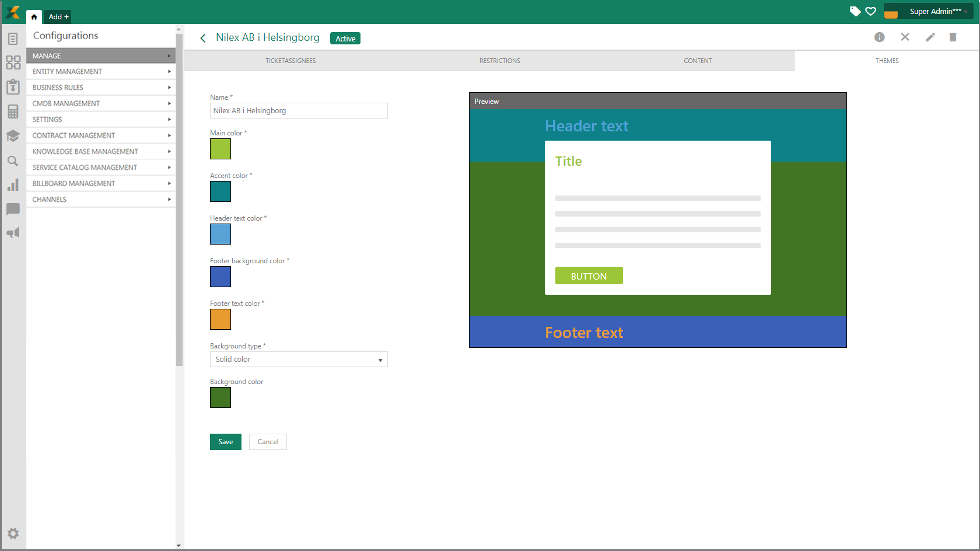Image resolution: width=980 pixels, height=551 pixels.
Task: Expand BILLBOARD MANAGEMENT section
Action: tap(101, 183)
